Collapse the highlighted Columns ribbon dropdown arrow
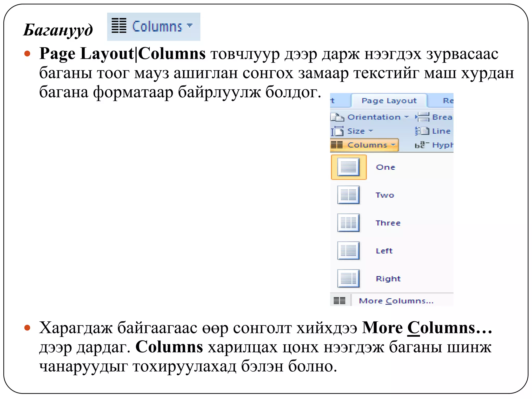The height and width of the screenshot is (399, 532). [x=393, y=145]
